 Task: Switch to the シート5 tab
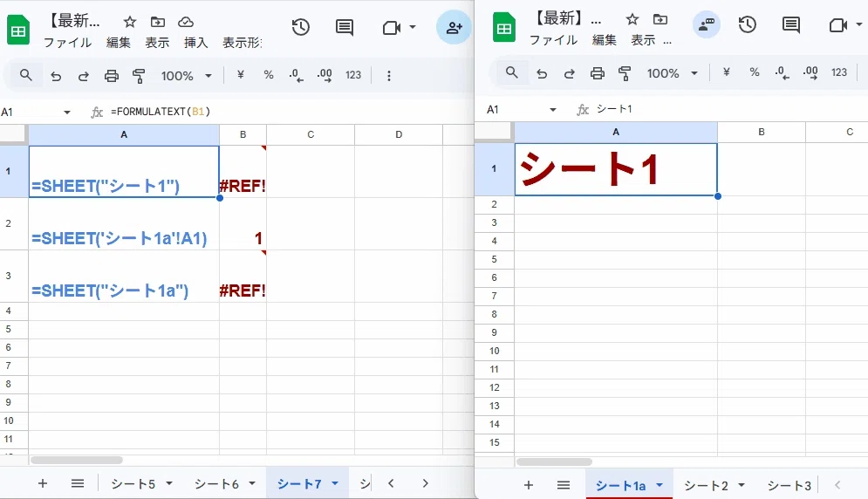(133, 484)
